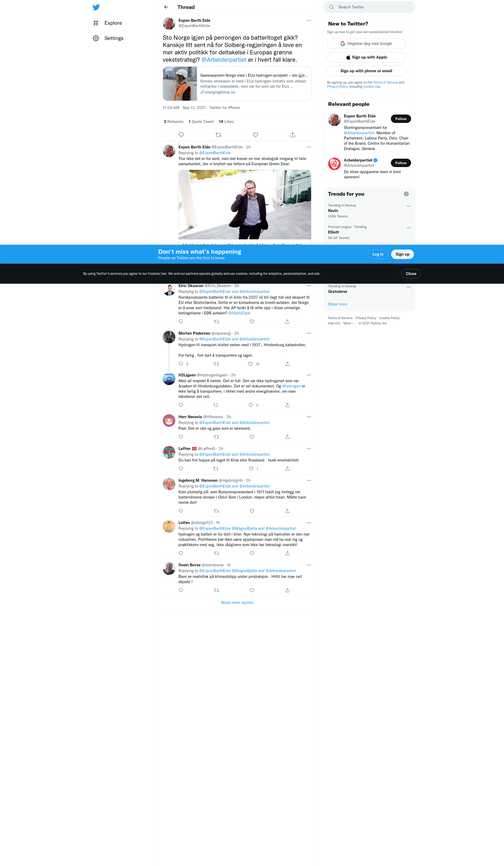The height and width of the screenshot is (866, 504).
Task: Share the main tweet
Action: 292,135
